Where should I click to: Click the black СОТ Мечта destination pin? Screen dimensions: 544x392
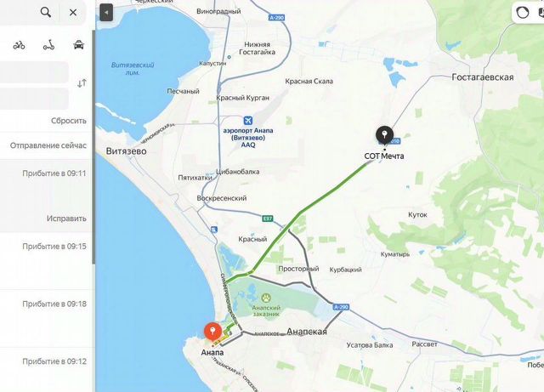(384, 135)
